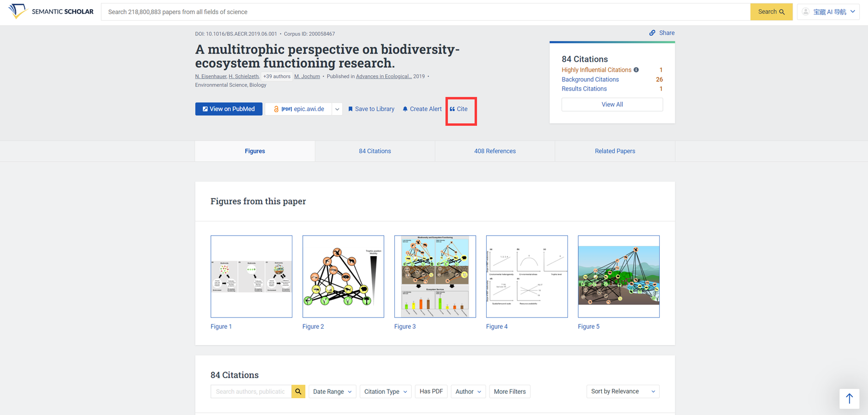Open the Figure 5 thumbnail

(x=618, y=277)
